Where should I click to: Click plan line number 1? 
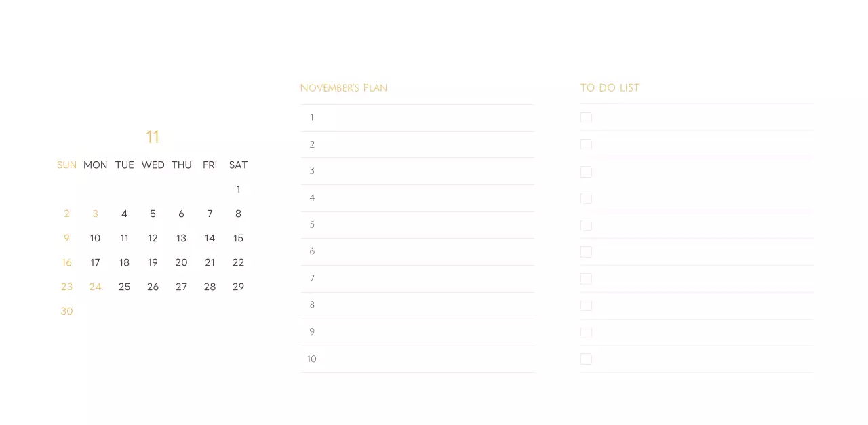point(417,118)
